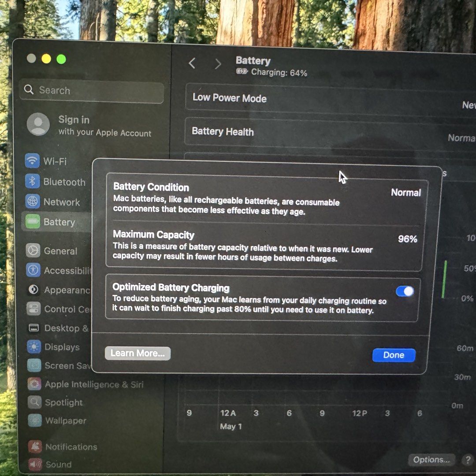Click the magnifying glass in the search field
Screen dimensions: 476x476
[x=29, y=89]
